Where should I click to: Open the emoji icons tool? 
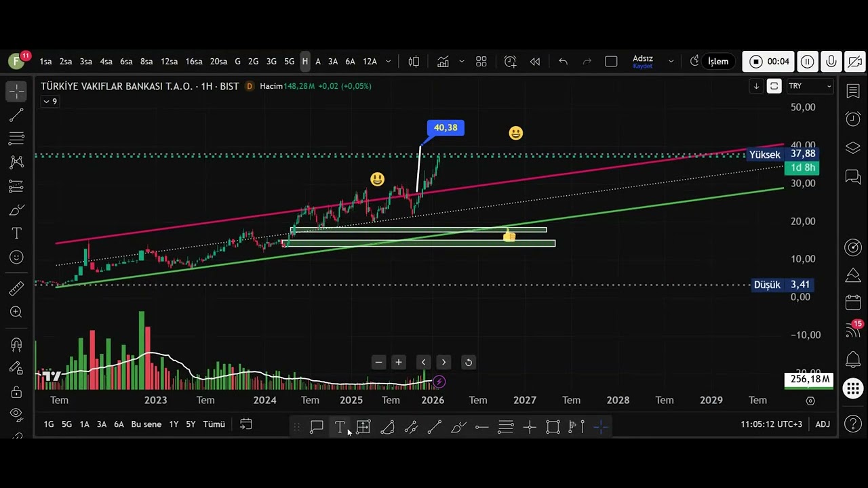[16, 258]
